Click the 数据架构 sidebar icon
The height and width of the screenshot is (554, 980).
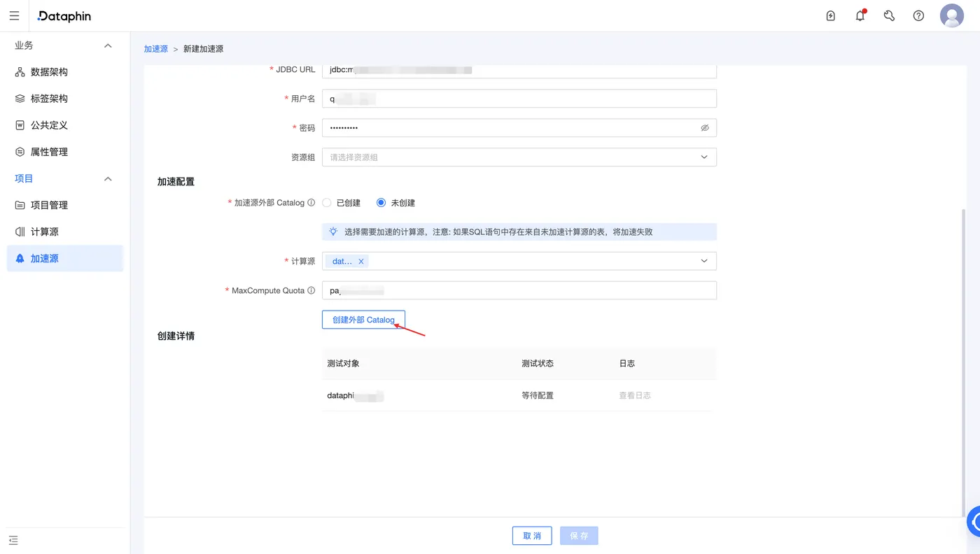point(20,72)
